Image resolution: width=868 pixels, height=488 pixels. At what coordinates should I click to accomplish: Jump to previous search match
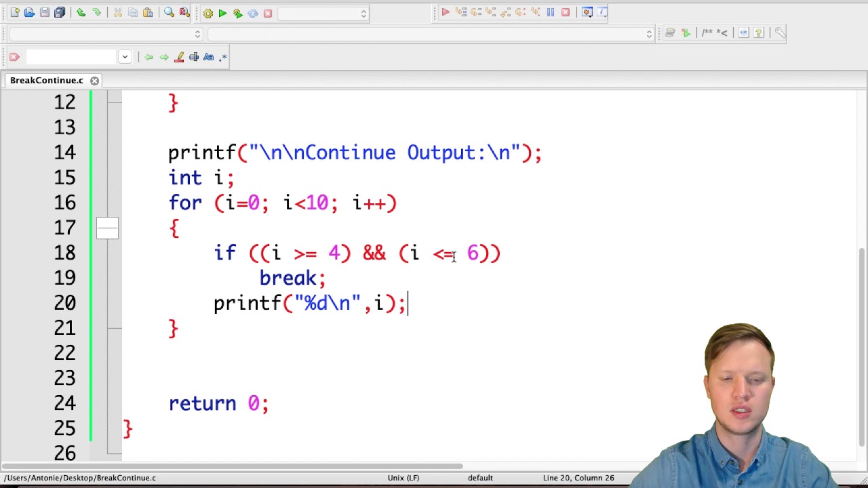click(149, 57)
